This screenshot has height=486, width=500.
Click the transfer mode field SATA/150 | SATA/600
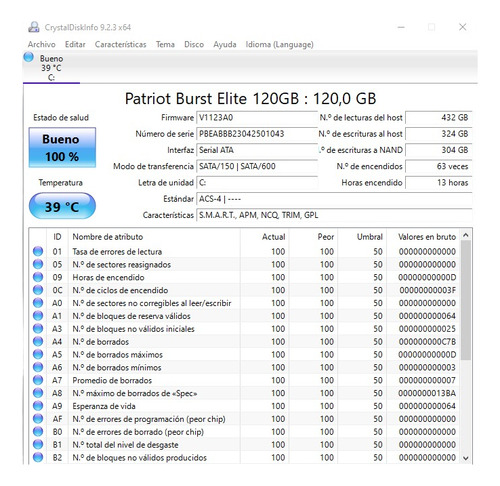(x=257, y=166)
